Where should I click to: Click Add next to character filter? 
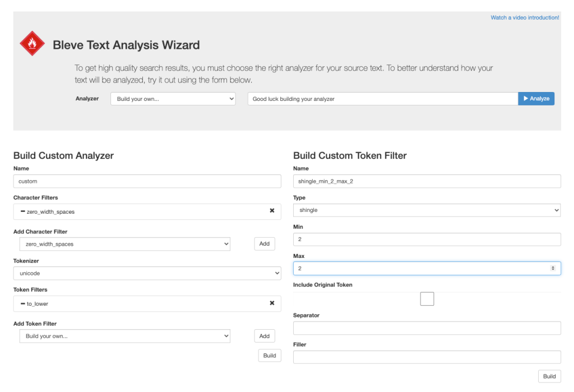(265, 244)
